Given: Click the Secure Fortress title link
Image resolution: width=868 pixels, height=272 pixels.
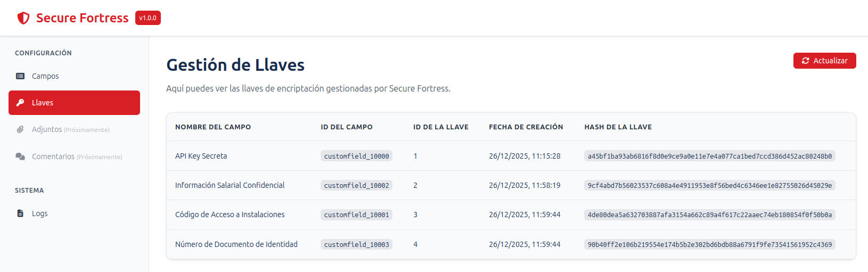Looking at the screenshot, I should tap(82, 18).
